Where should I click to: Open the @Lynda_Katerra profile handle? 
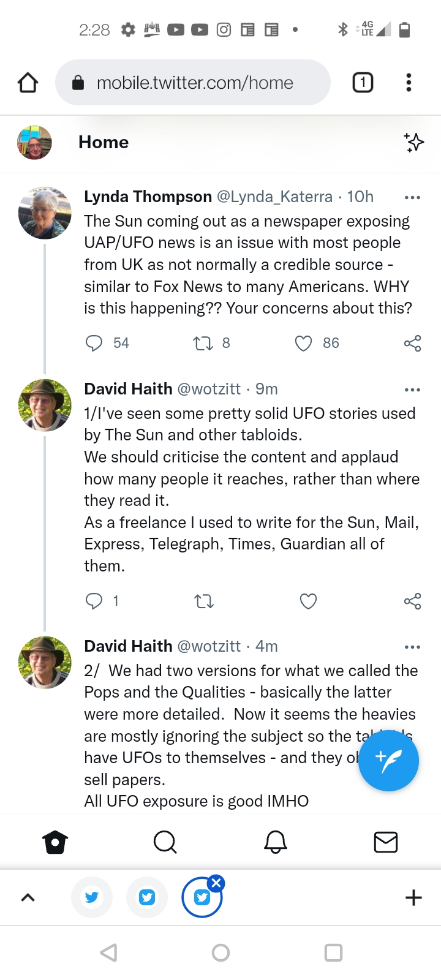coord(275,197)
